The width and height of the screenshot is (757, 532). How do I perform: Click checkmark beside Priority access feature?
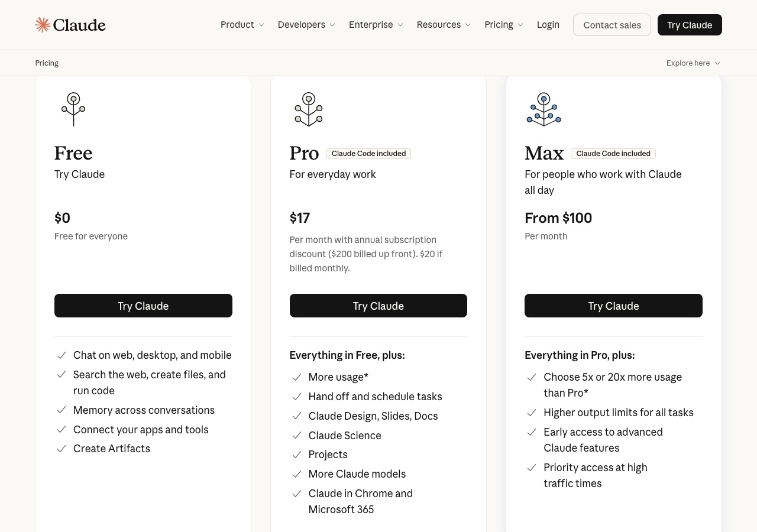[532, 468]
